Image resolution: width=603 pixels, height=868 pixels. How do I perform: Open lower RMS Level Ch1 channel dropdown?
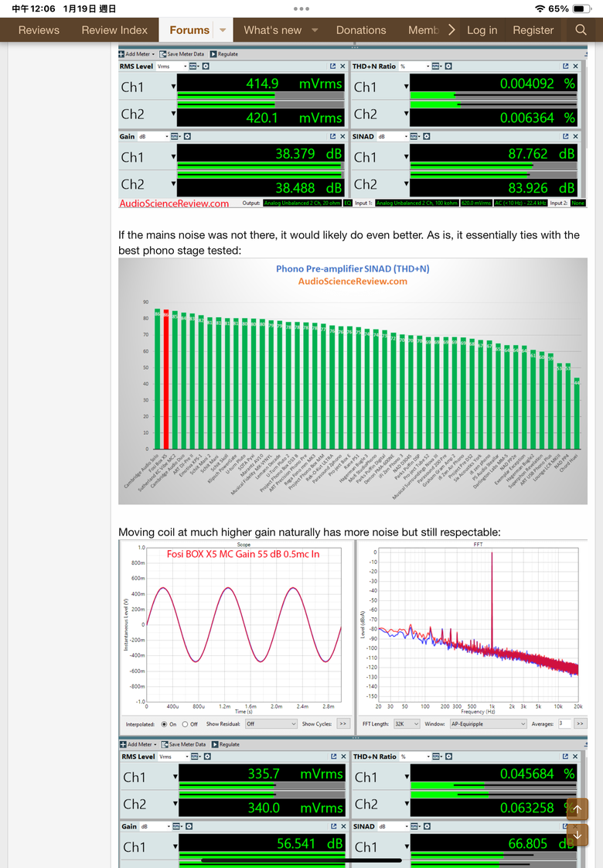pos(175,777)
